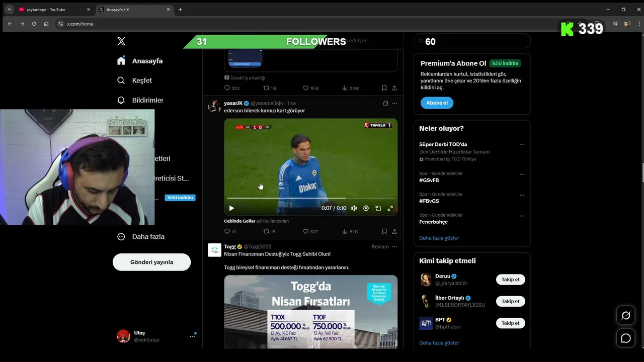Open the #FBvGS trending topic
The image size is (644, 362).
click(429, 201)
